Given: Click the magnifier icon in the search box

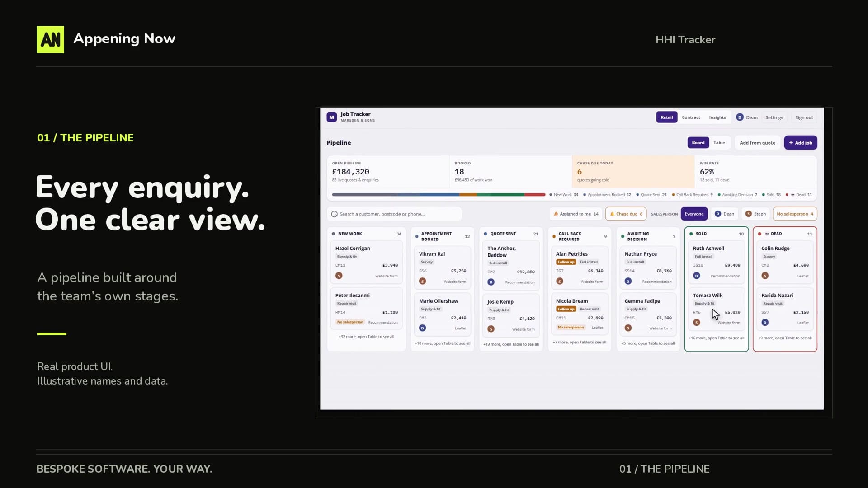Looking at the screenshot, I should click(x=335, y=214).
